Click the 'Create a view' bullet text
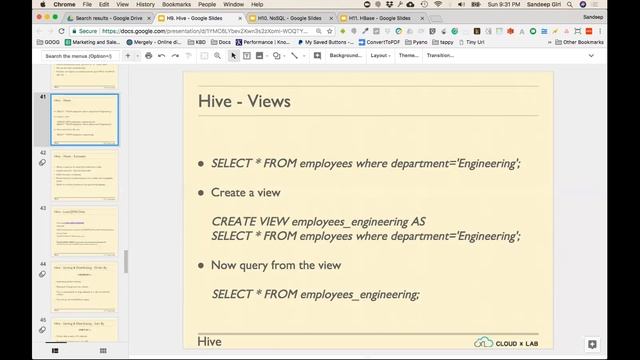This screenshot has height=360, width=640. coord(246,192)
